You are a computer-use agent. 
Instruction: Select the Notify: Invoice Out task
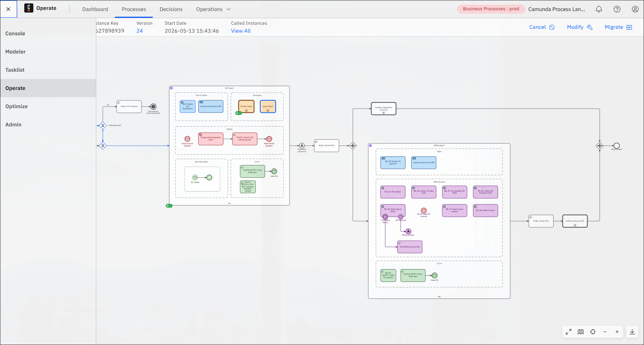[x=541, y=221]
